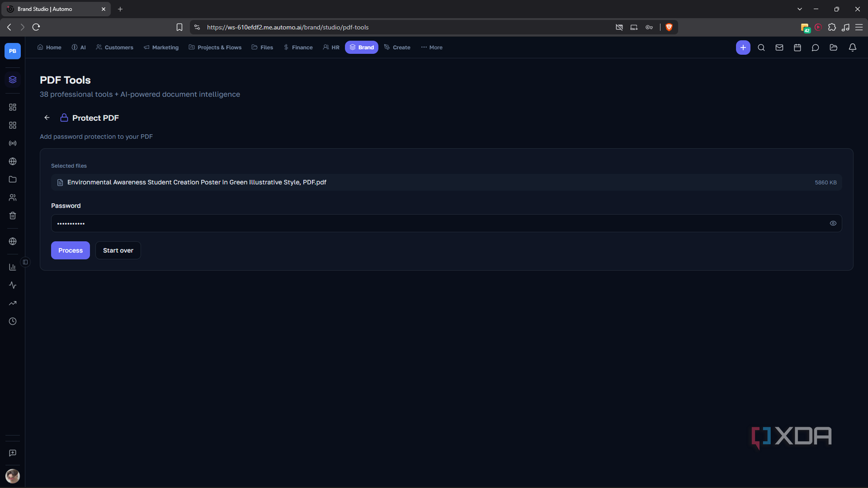Click the trash icon in left sidebar
Screen dimensions: 868x488
tap(13, 216)
